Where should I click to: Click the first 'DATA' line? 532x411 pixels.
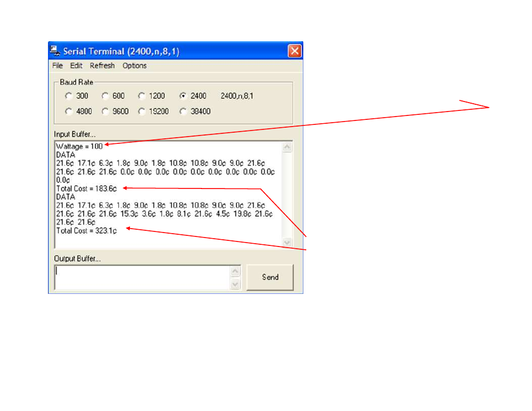pos(65,155)
